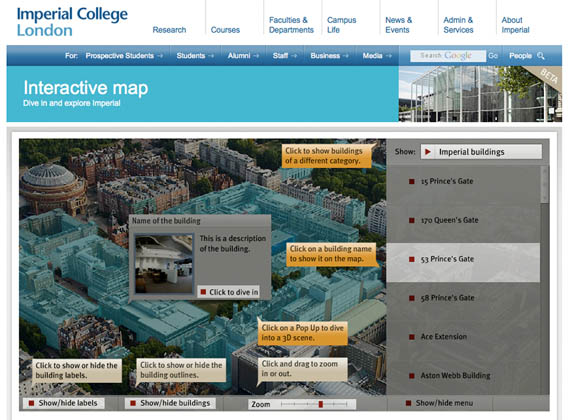Screen dimensions: 568x420
Task: Click 'show or hide the building labels' hint
Action: click(77, 370)
